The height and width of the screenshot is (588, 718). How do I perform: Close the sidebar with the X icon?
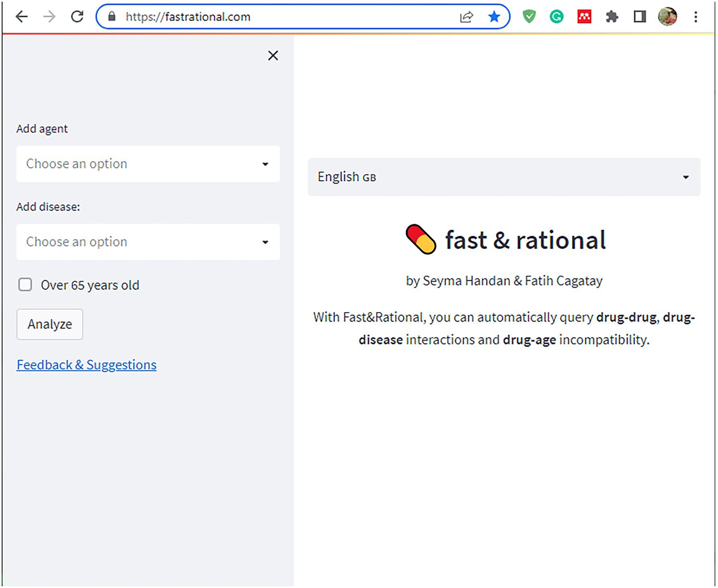point(273,56)
